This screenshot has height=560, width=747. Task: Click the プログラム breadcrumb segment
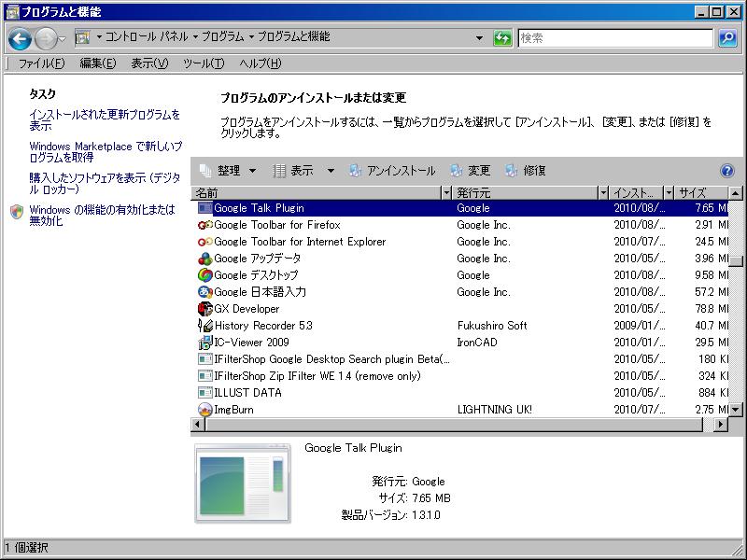223,37
